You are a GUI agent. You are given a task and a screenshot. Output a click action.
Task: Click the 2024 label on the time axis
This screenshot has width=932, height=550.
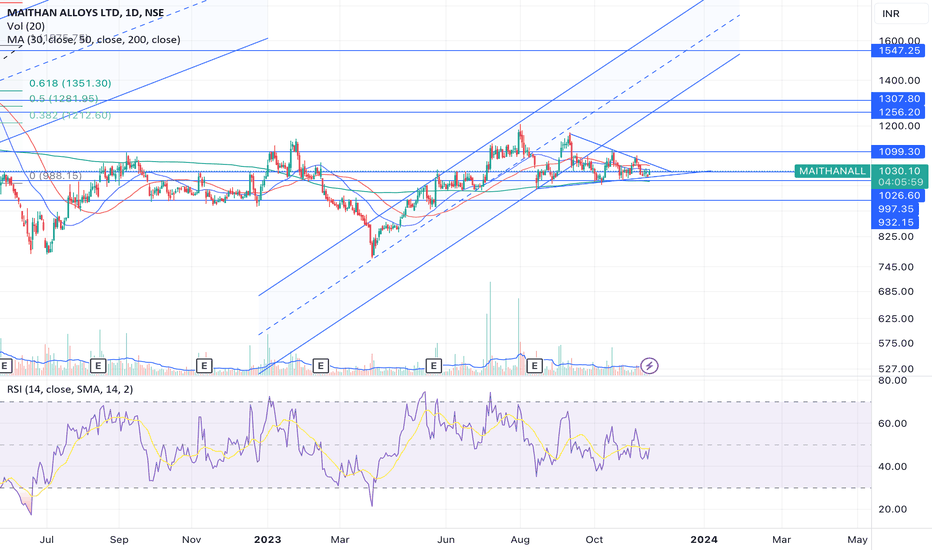[x=704, y=540]
